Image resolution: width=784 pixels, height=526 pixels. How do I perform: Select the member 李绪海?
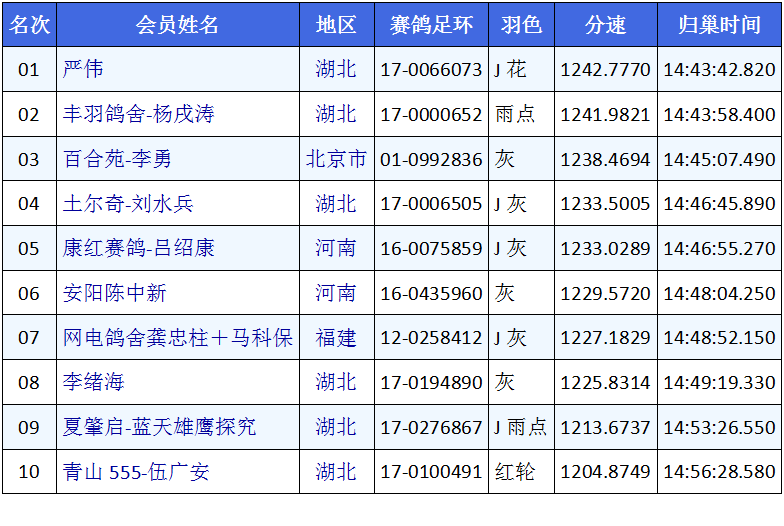[x=94, y=382]
